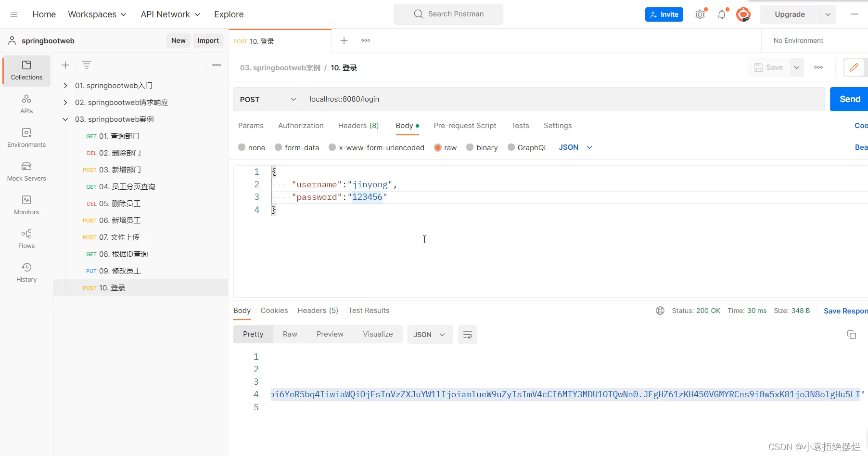This screenshot has width=868, height=456.
Task: Click the Search Postman field
Action: coord(448,14)
